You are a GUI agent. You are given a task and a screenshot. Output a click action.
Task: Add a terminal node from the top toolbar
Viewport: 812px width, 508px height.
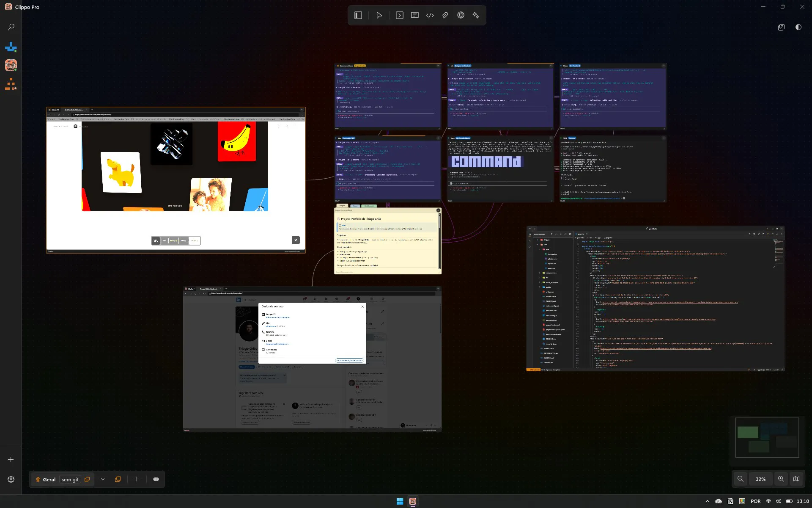[399, 15]
